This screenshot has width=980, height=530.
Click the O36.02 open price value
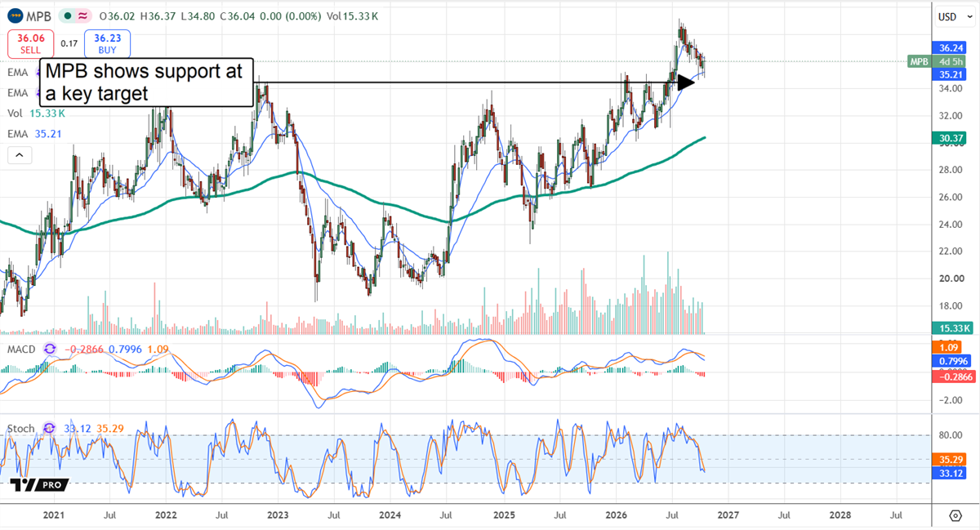tap(118, 16)
